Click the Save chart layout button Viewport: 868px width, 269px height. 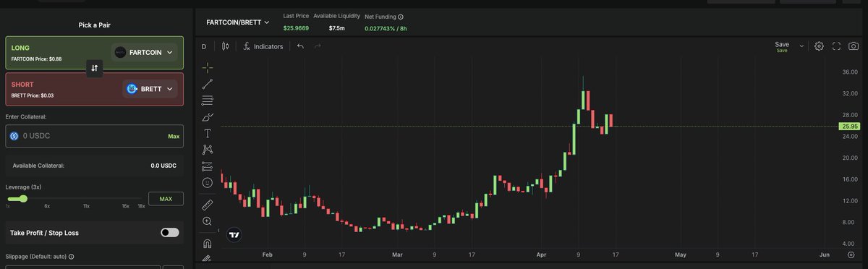point(782,46)
